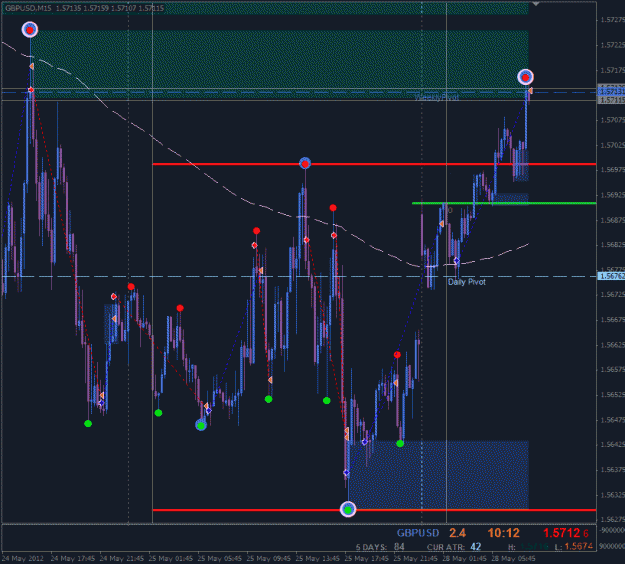Click the 28 May 05:45 time label
Image resolution: width=625 pixels, height=564 pixels.
click(513, 558)
